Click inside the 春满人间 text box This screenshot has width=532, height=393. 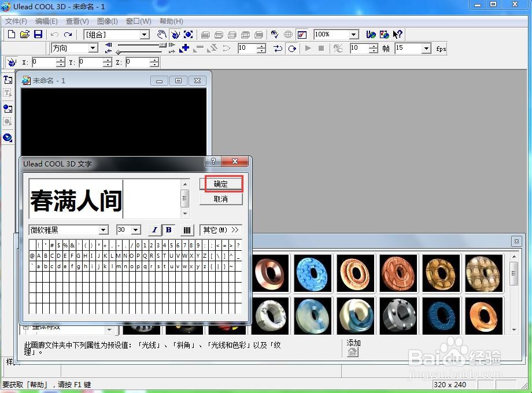(x=105, y=199)
